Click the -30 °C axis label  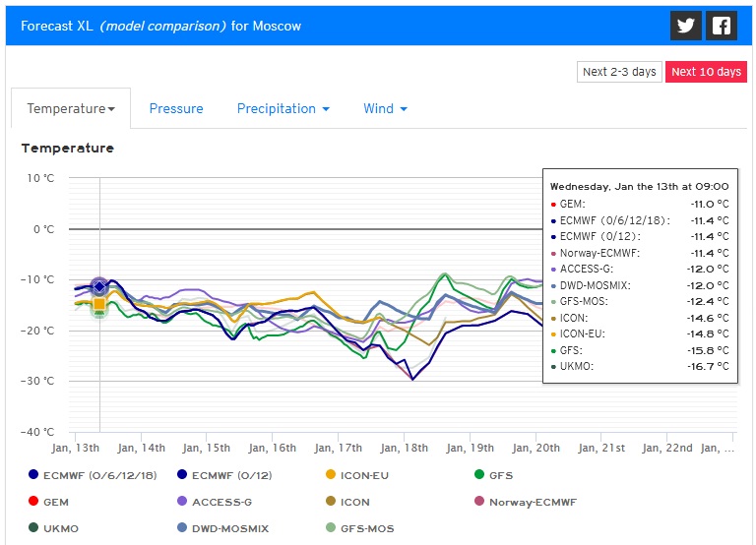click(37, 381)
